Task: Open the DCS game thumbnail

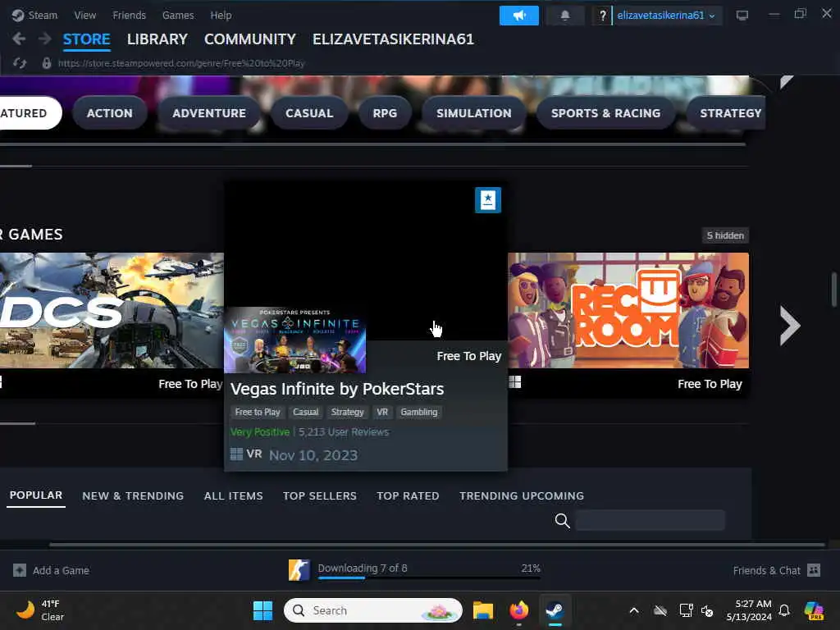Action: click(x=112, y=310)
